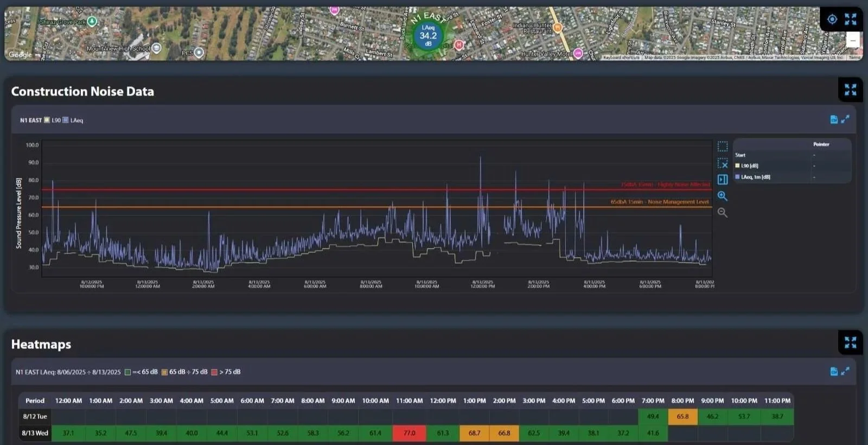The image size is (868, 445).
Task: Select the Mount View High School map pin
Action: point(156,48)
